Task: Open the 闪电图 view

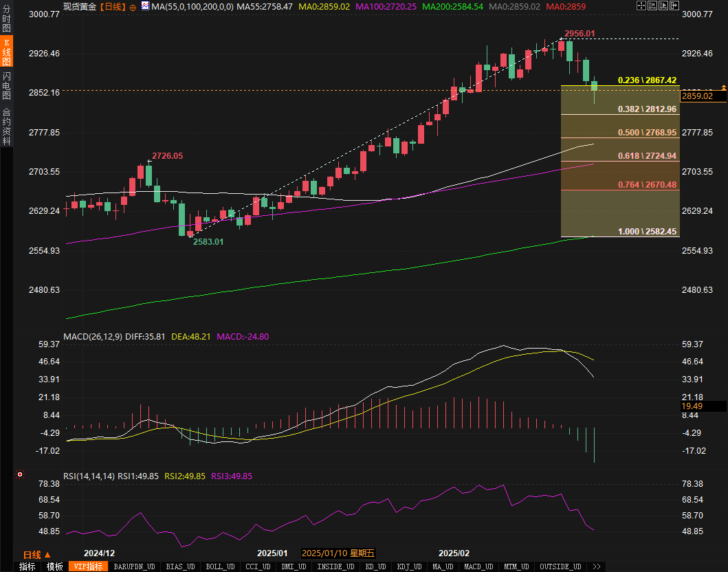Action: 6,85
